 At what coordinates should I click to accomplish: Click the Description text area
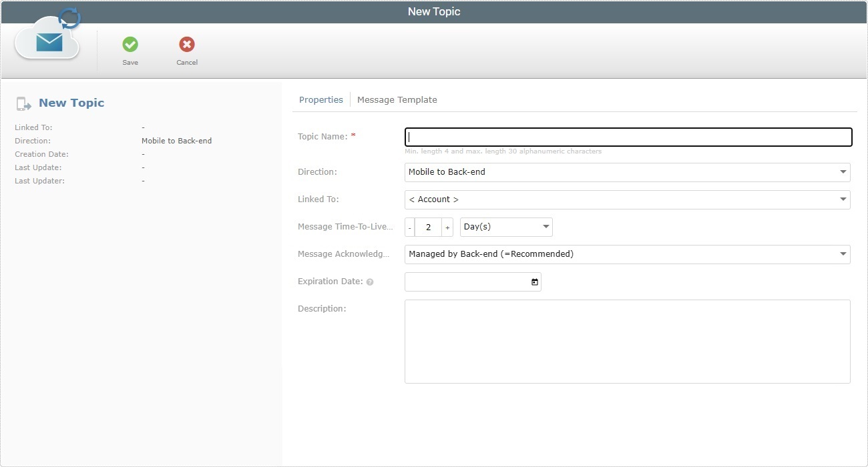tap(628, 340)
